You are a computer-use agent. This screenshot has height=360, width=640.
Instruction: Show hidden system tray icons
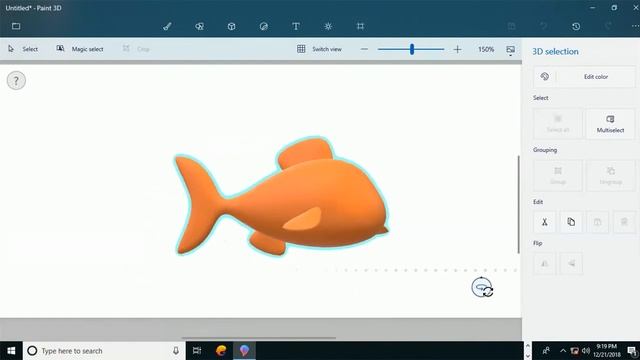(563, 351)
